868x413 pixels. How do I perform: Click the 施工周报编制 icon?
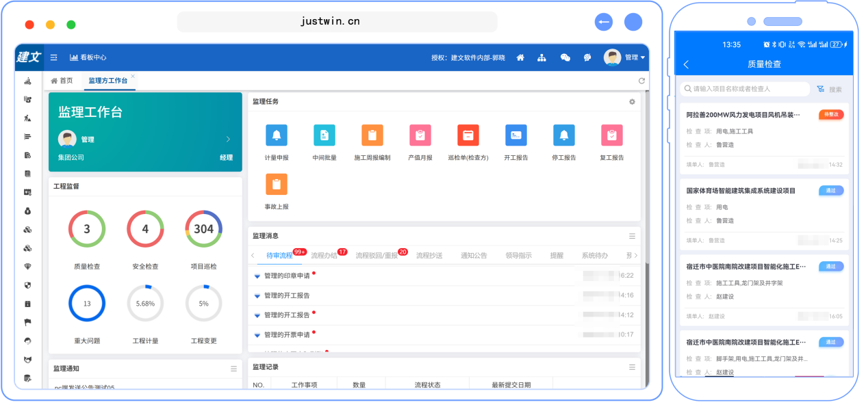(x=372, y=135)
